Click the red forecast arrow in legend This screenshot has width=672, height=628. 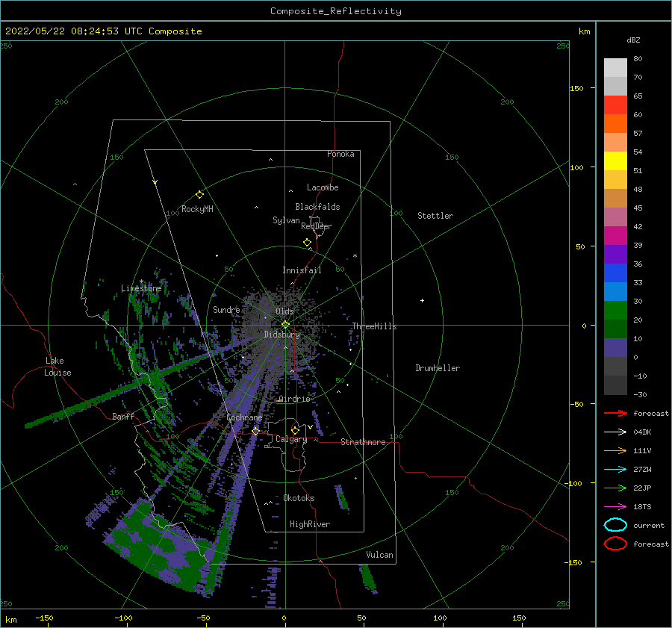tap(615, 413)
